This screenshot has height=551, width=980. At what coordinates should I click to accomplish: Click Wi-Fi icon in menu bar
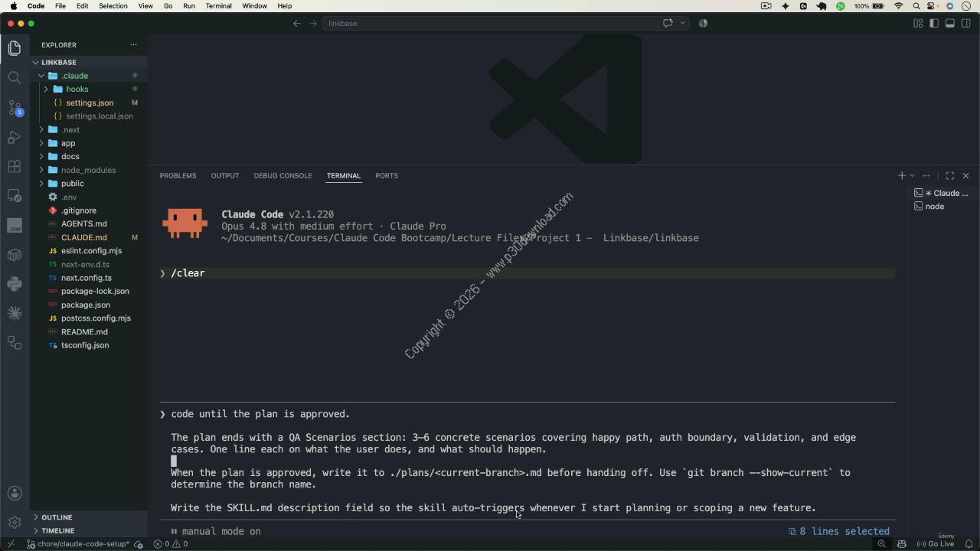point(899,5)
